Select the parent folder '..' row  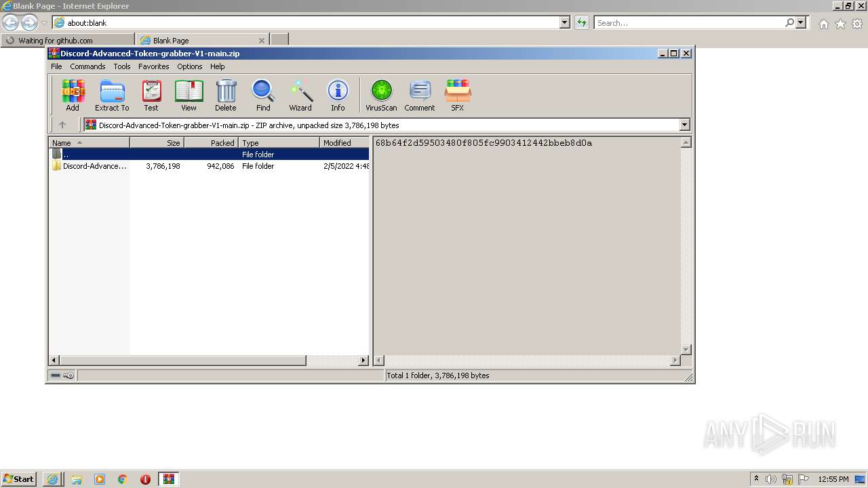(209, 155)
